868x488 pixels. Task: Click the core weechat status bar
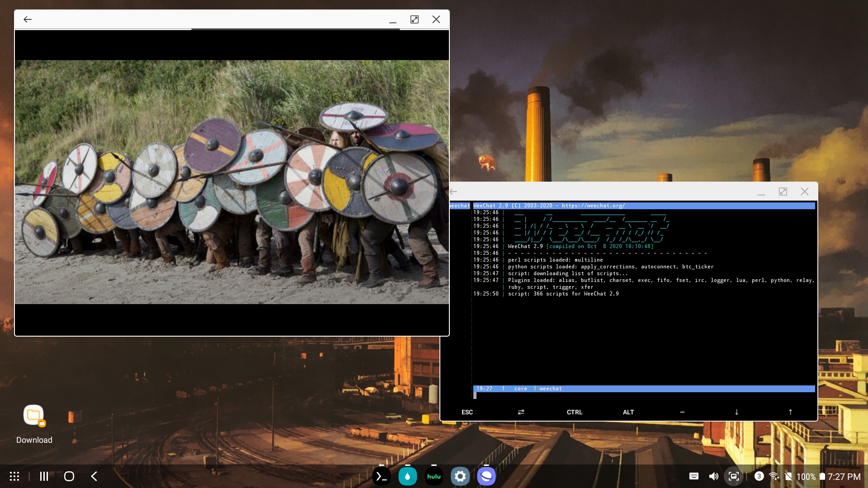[x=644, y=389]
